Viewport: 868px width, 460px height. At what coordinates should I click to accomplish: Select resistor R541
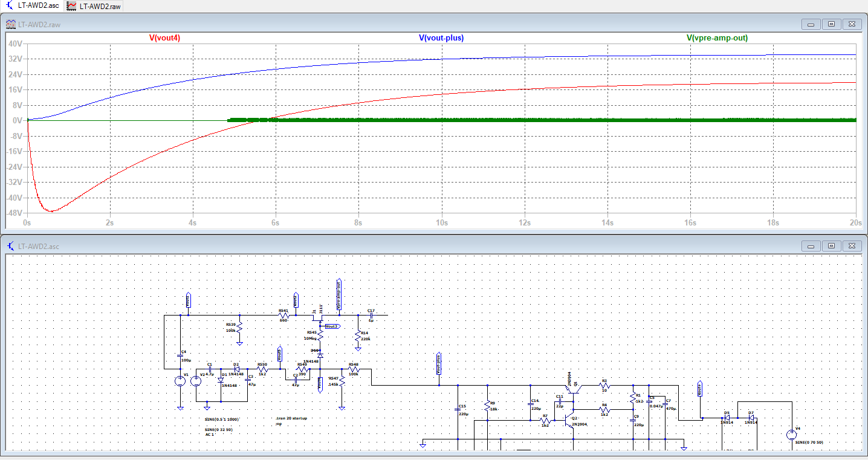(283, 315)
